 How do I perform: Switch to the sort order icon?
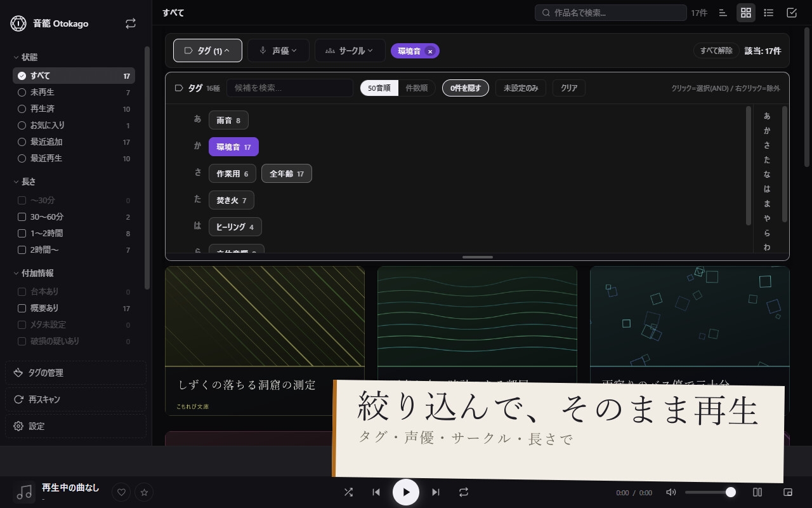[723, 13]
